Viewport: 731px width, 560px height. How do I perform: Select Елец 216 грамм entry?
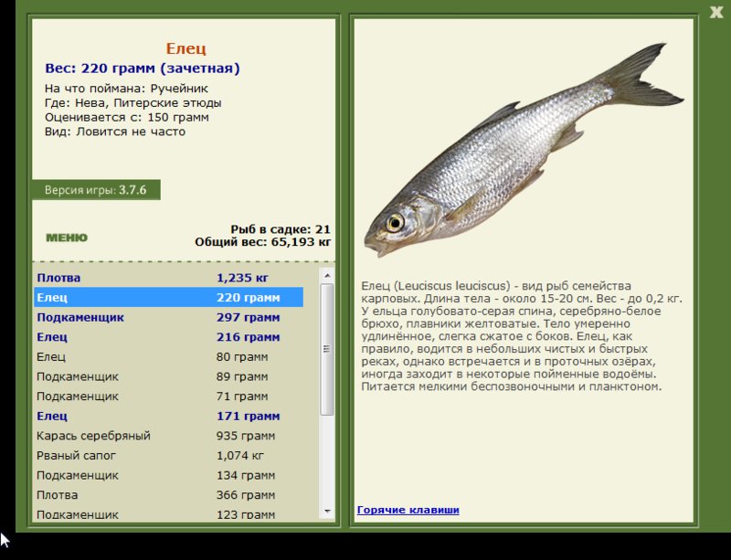169,337
